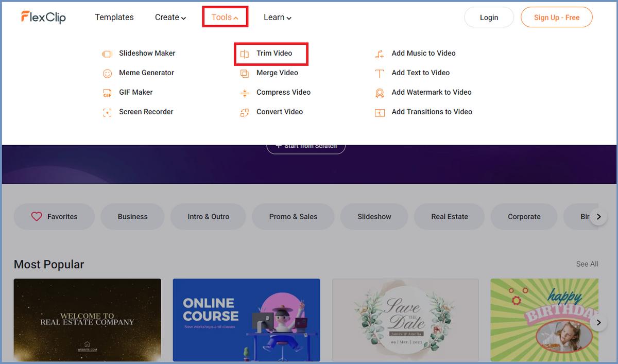
Task: Click the Login button
Action: pos(489,18)
